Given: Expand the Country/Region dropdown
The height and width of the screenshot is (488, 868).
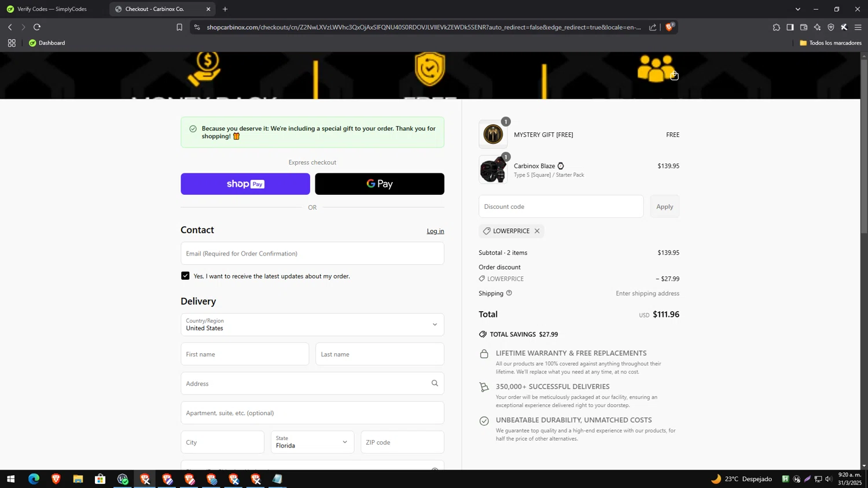Looking at the screenshot, I should click(312, 324).
